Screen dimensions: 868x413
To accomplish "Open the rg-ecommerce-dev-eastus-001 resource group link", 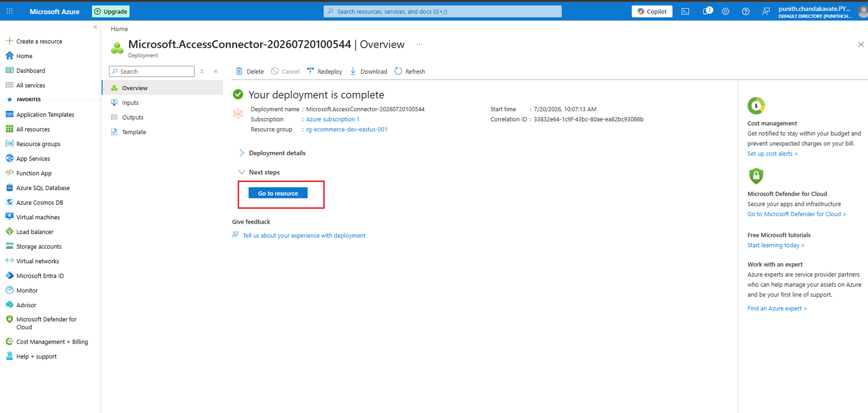I will (x=347, y=129).
